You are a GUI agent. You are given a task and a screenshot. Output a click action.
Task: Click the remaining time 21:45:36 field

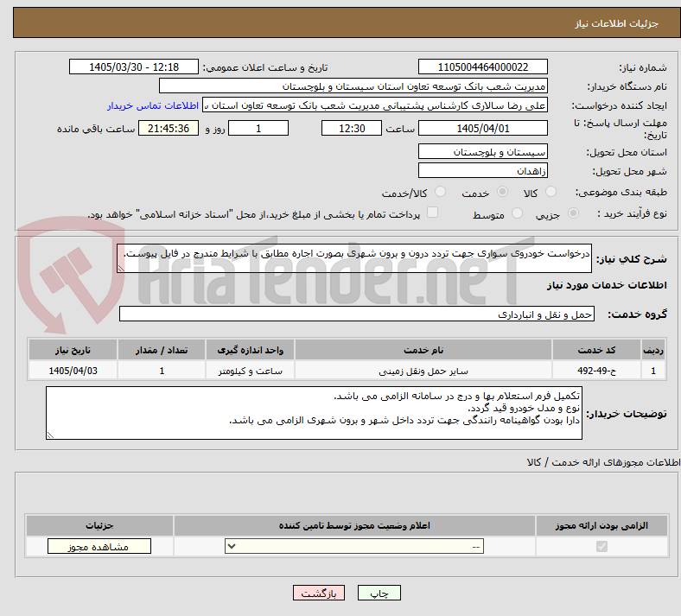[169, 128]
